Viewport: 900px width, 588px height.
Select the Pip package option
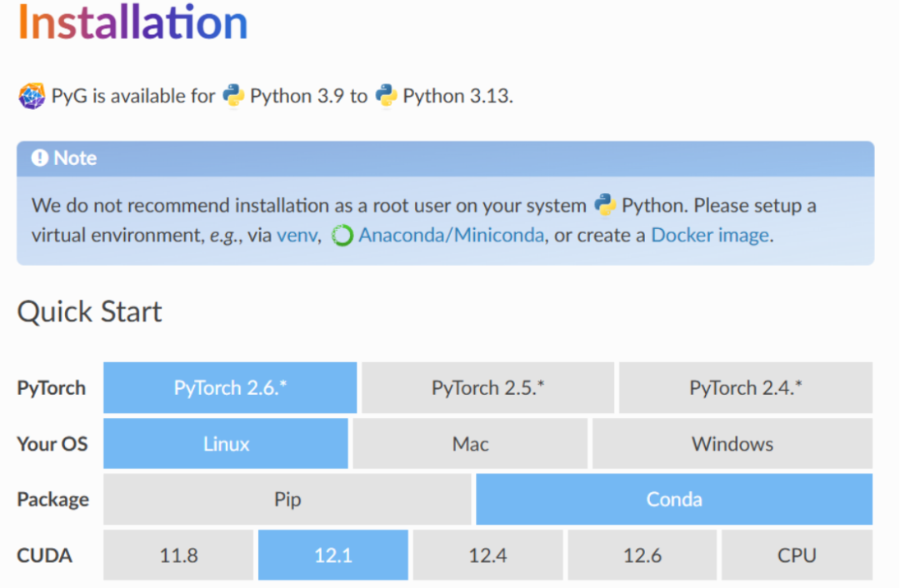287,499
